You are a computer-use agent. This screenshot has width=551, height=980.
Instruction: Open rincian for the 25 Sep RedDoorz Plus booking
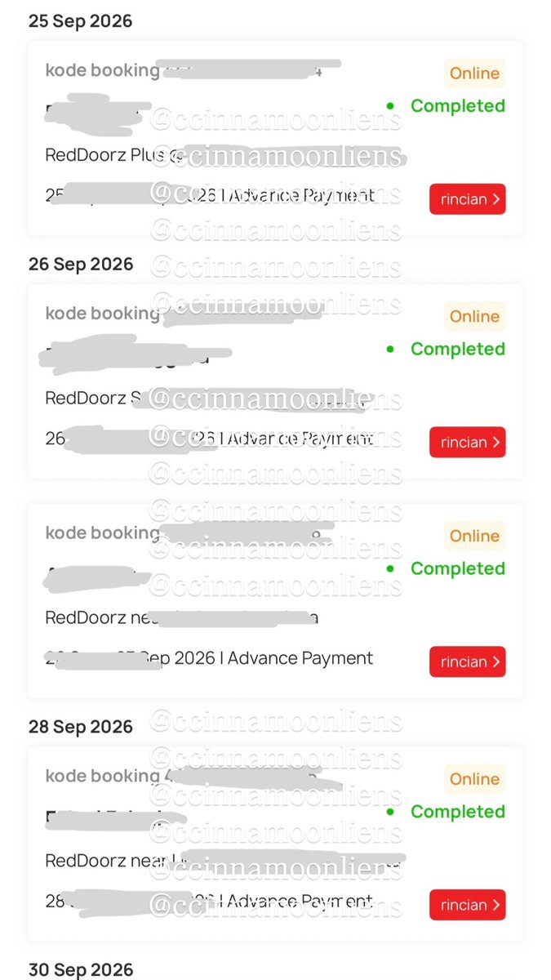467,199
